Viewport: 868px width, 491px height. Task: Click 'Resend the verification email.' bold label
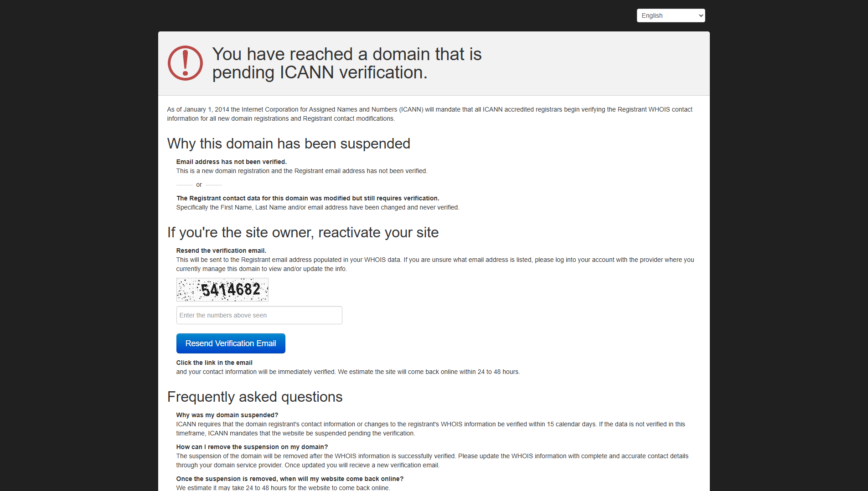(x=221, y=251)
